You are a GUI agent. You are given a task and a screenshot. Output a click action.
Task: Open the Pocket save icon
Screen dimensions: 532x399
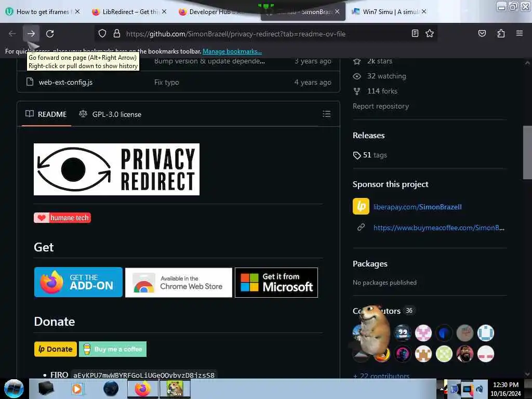point(482,33)
